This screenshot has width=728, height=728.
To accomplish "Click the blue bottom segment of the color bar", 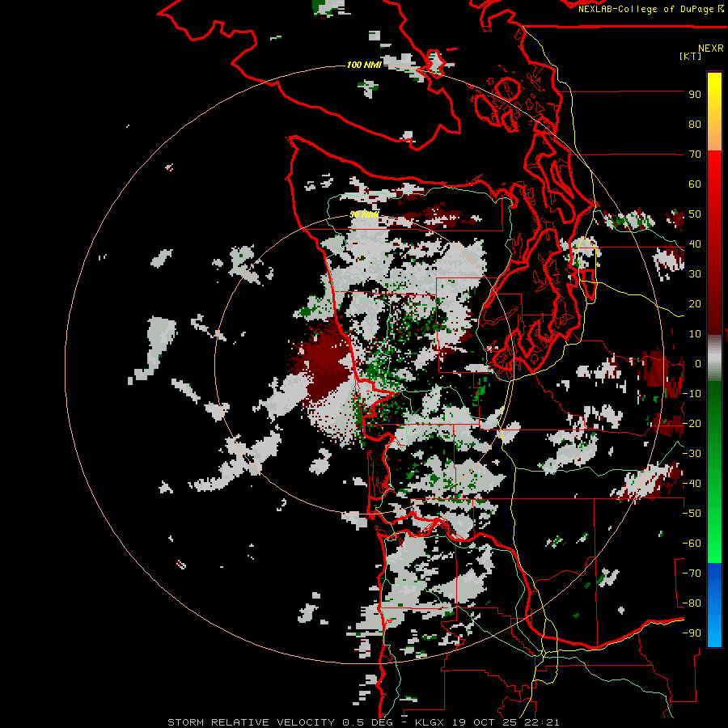I will click(714, 605).
